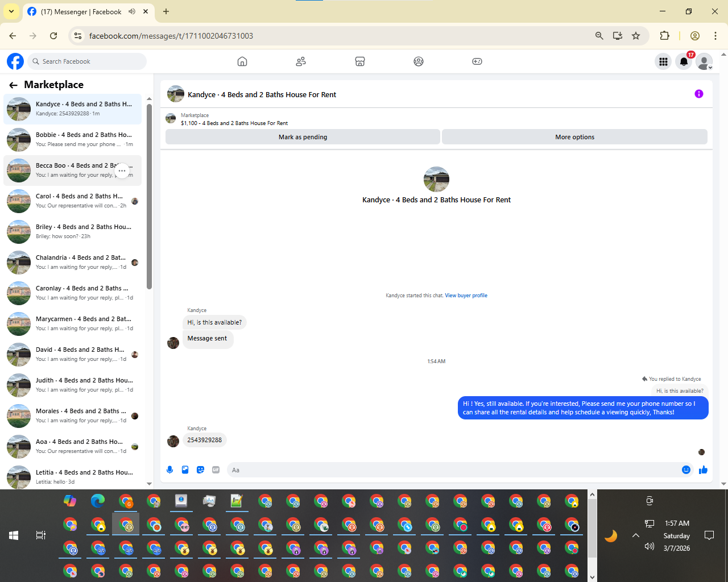728x582 pixels.
Task: Open the Friends icon in top nav
Action: click(301, 61)
